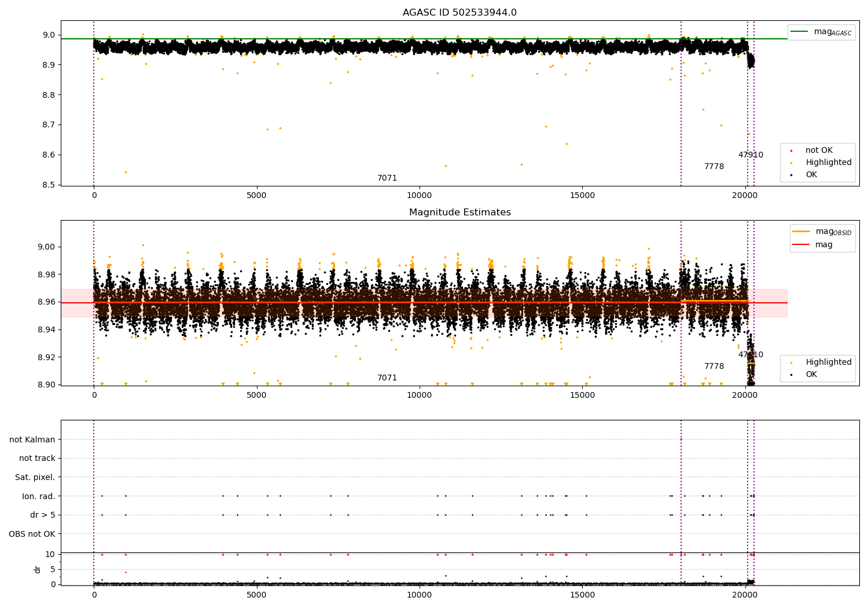Viewport: 868px width, 608px height.
Task: Click the 'dr' y-axis label
Action: point(38,569)
